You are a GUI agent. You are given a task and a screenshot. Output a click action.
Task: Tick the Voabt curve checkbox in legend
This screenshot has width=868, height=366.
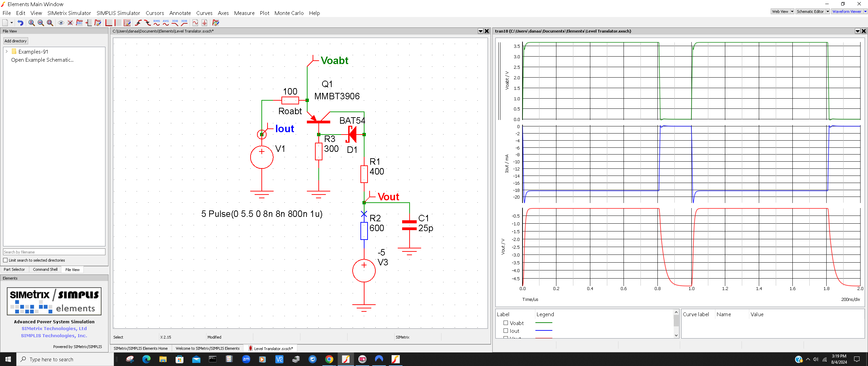click(506, 323)
